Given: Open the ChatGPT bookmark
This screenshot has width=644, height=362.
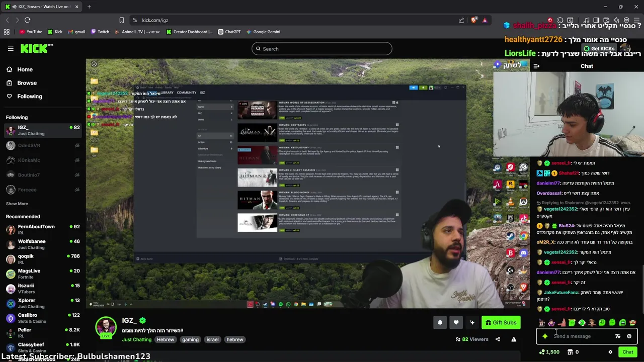Looking at the screenshot, I should 229,32.
